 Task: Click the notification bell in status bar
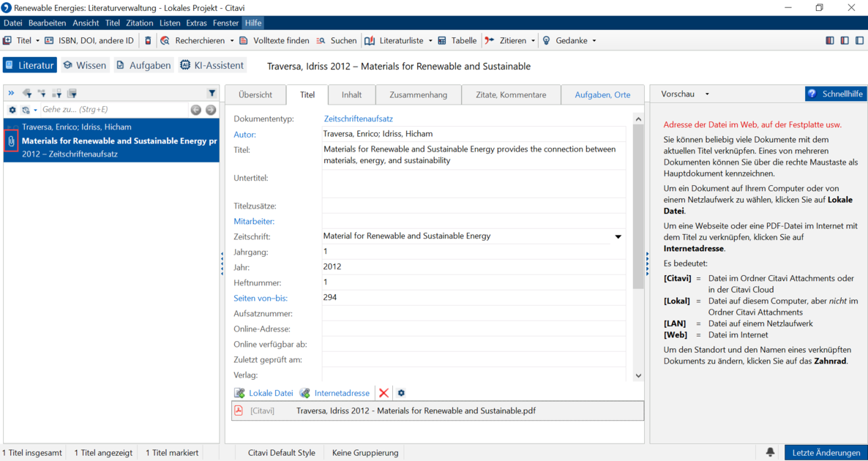[x=770, y=452]
